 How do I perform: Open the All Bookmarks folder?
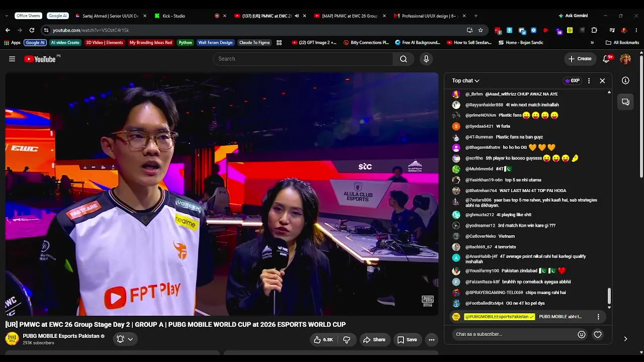(622, 43)
